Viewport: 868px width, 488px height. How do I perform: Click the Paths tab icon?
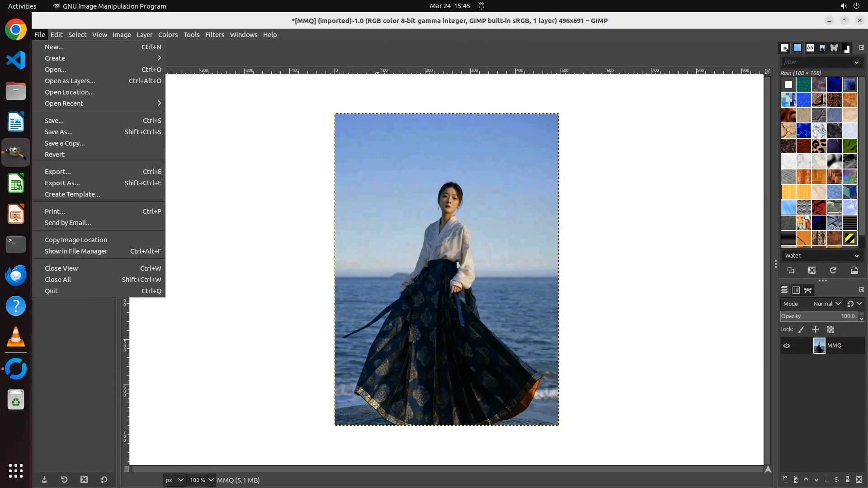(808, 290)
